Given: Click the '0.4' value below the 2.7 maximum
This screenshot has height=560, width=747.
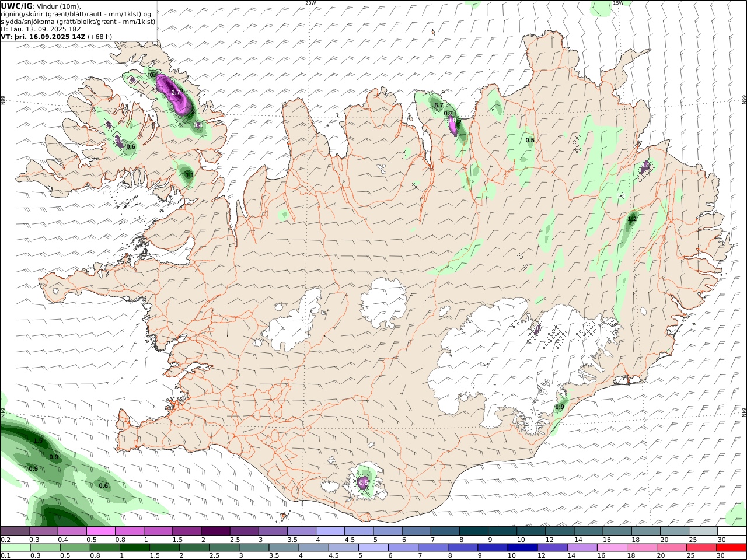Looking at the screenshot, I should [x=198, y=125].
